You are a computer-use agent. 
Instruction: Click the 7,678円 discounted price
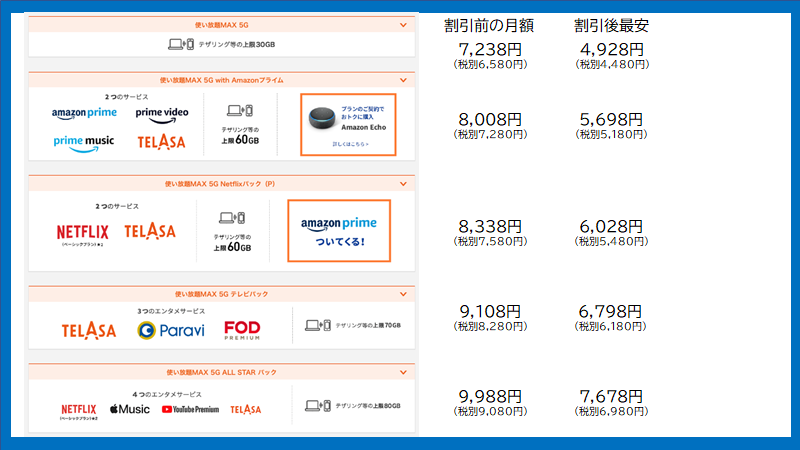coord(611,396)
